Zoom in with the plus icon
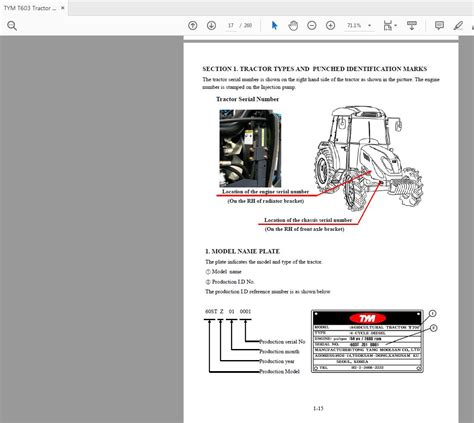474x423 pixels. click(330, 25)
